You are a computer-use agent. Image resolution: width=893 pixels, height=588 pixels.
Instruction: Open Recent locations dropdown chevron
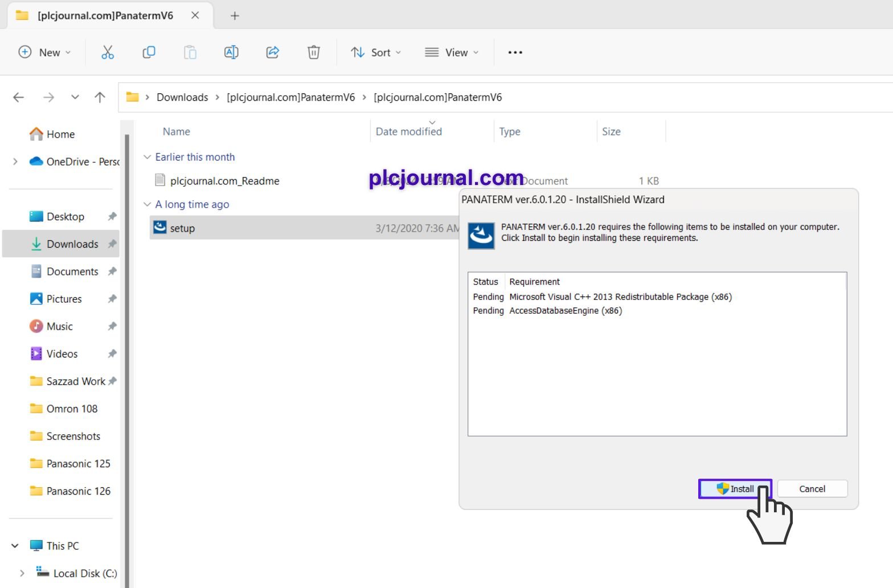[x=75, y=97]
